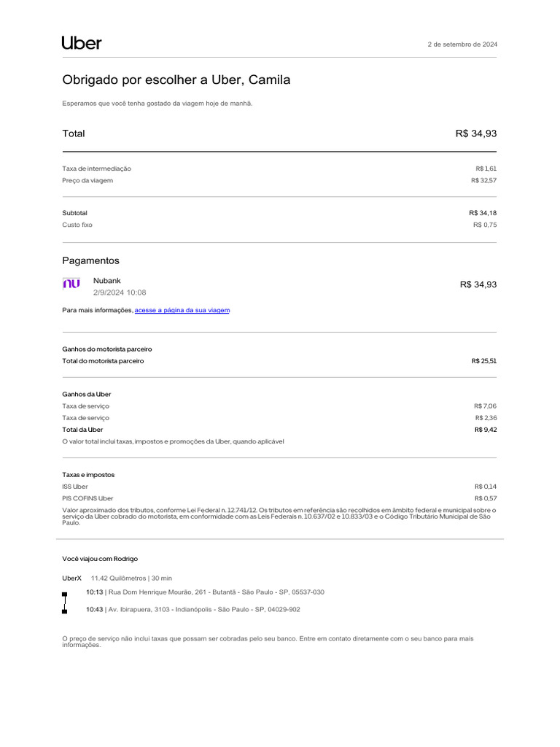Click the 'Total do motorista parceiro' amount R$ 25,51
The image size is (560, 747).
coord(484,361)
